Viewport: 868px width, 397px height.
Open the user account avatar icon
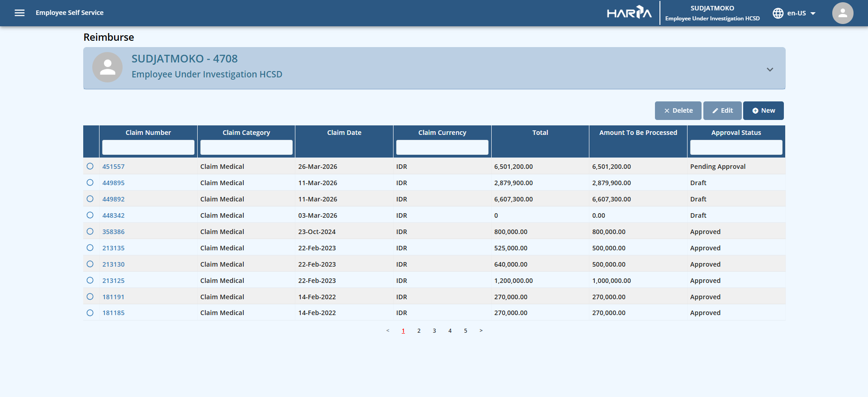842,13
